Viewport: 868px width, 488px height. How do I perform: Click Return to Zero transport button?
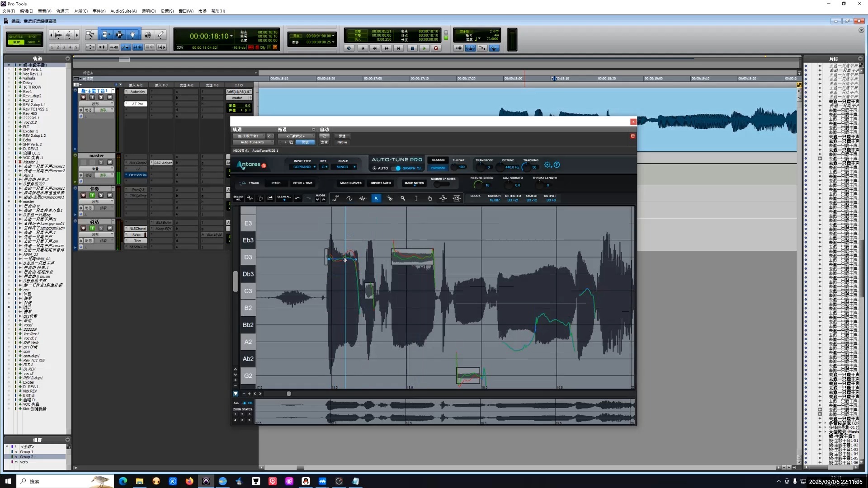363,48
